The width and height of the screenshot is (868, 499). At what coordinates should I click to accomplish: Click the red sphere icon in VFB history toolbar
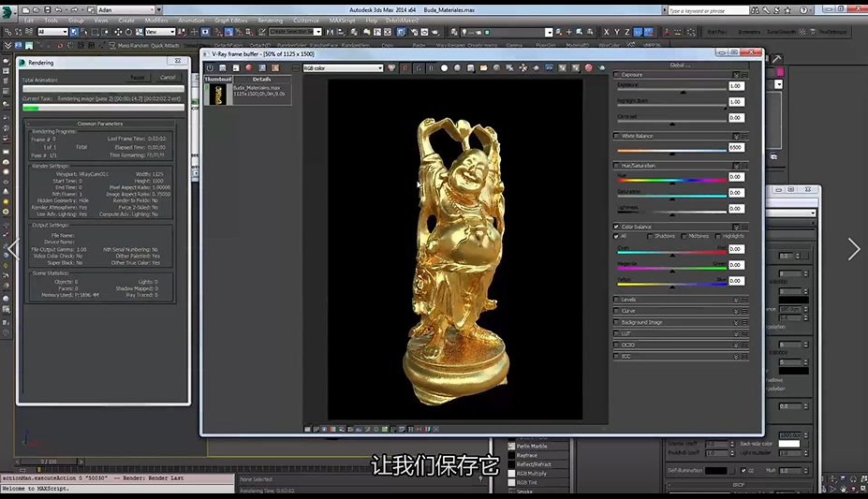[248, 68]
